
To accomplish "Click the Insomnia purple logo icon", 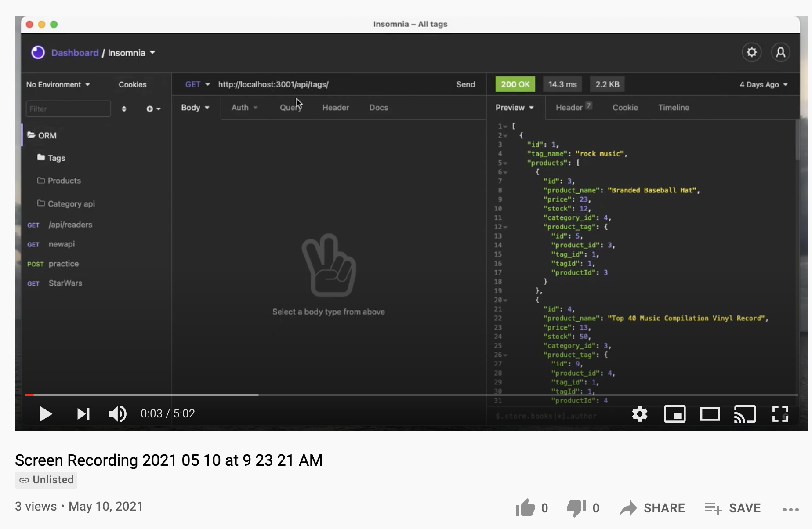I will (x=38, y=52).
